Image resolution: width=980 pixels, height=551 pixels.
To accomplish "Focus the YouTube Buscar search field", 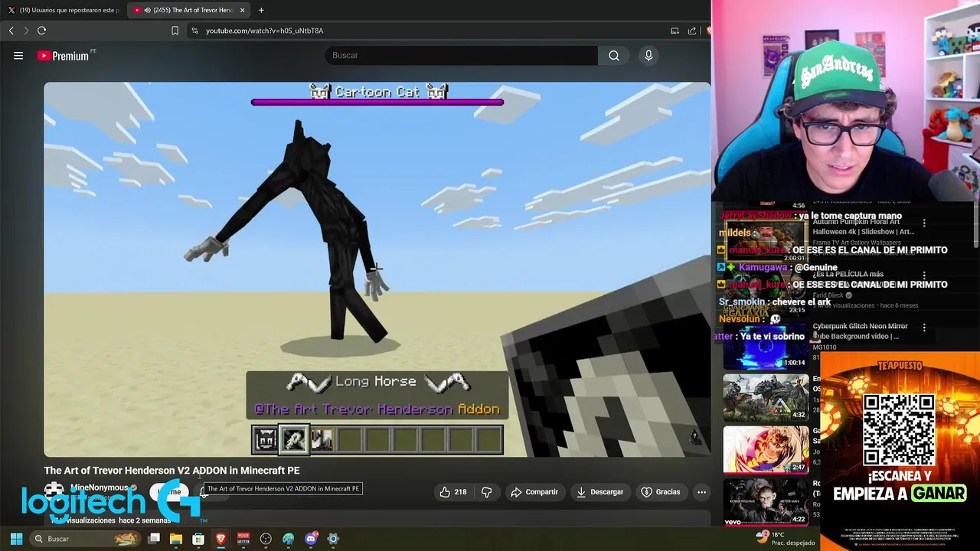I will 462,55.
